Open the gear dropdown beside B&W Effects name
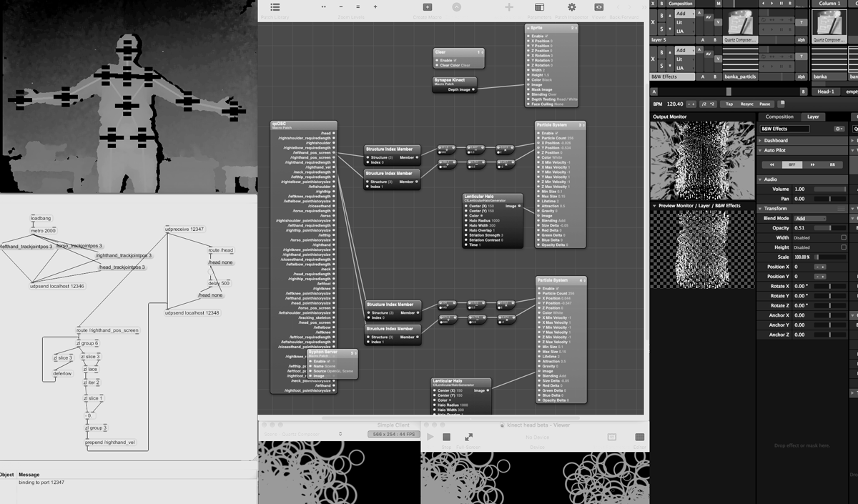 tap(839, 129)
